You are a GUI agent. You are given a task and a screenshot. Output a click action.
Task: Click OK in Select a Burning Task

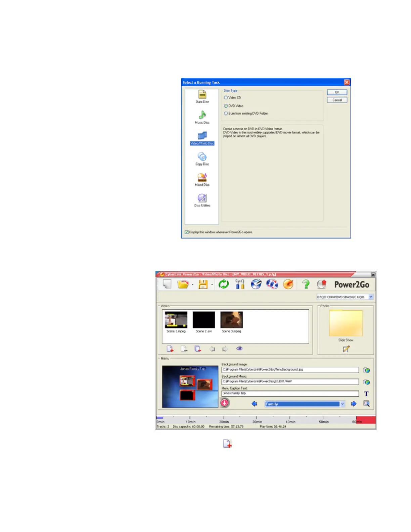337,92
